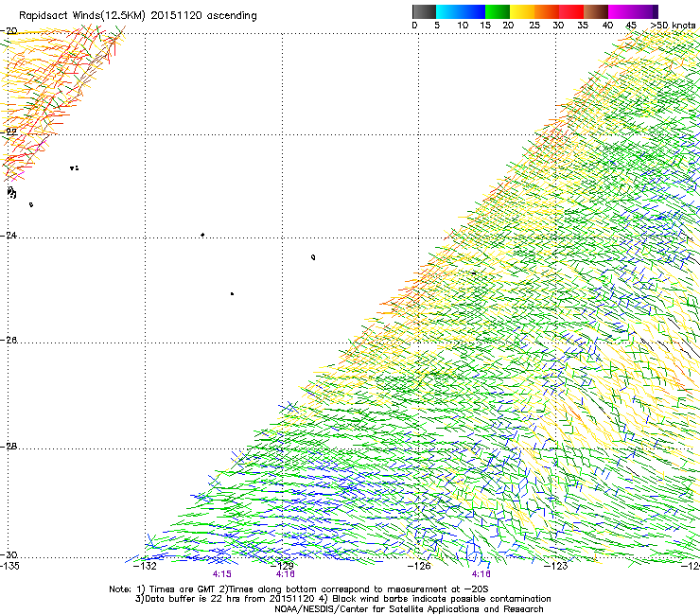Click the '-135' longitude axis label

9,566
